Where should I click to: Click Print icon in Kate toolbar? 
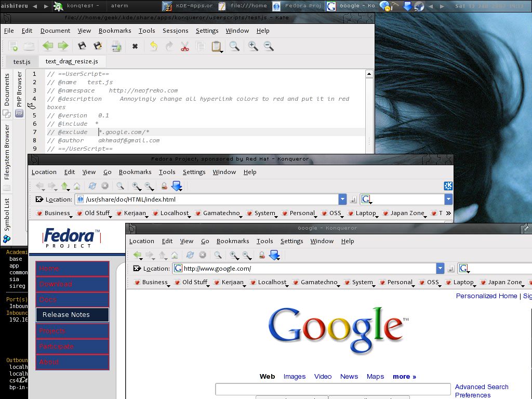click(116, 46)
